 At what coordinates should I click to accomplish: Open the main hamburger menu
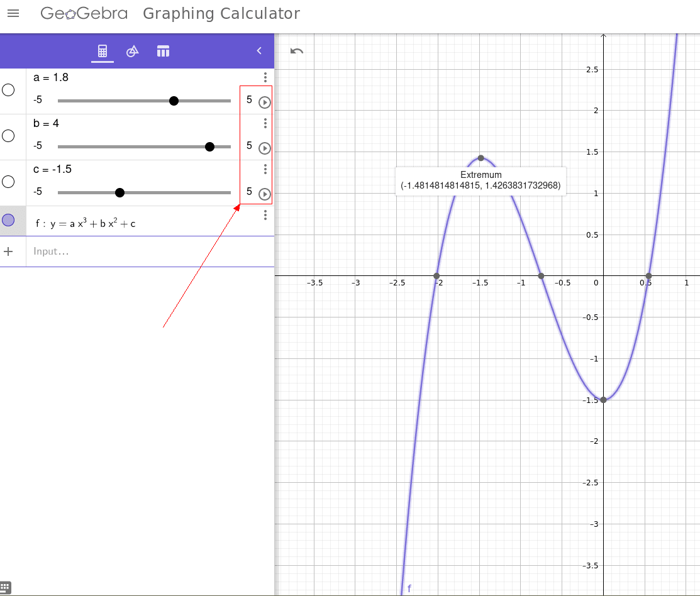pos(13,13)
